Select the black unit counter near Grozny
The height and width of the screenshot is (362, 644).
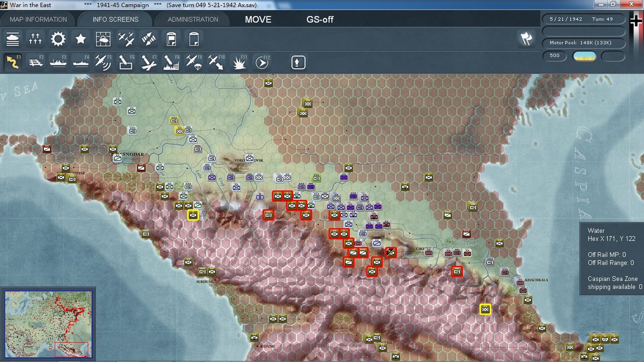tap(391, 252)
